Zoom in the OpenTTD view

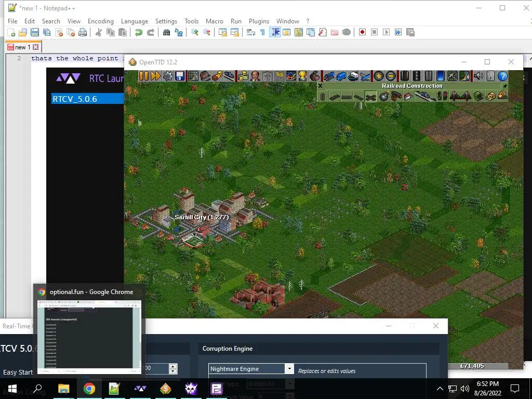[x=379, y=76]
